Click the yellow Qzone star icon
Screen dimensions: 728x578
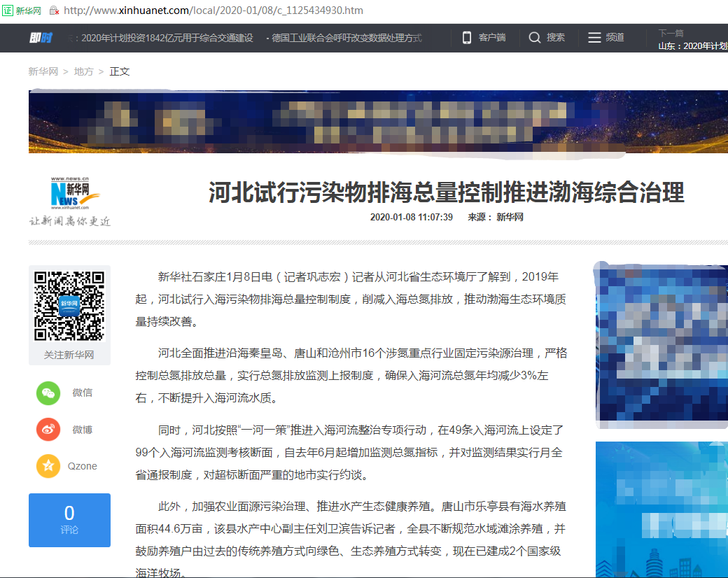pyautogui.click(x=48, y=466)
